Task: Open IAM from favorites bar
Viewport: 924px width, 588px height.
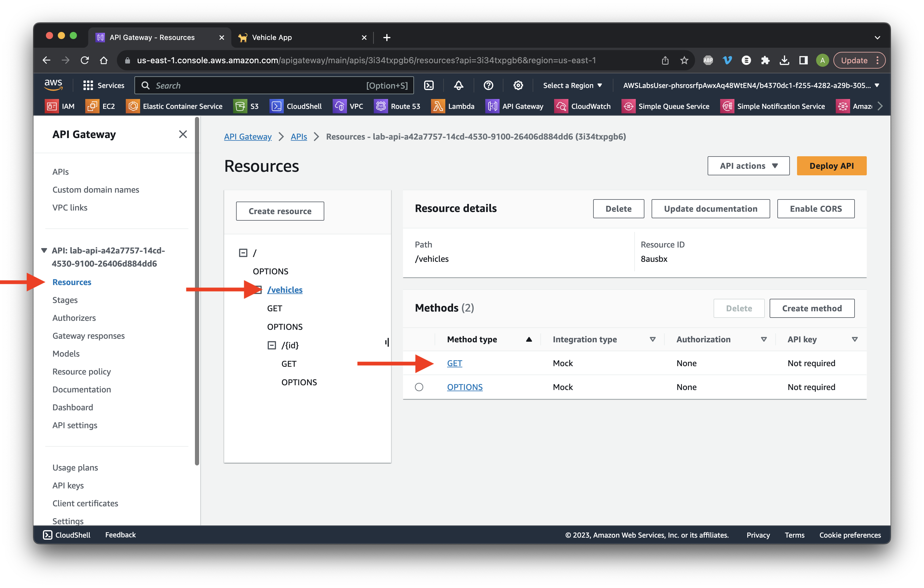Action: (60, 106)
